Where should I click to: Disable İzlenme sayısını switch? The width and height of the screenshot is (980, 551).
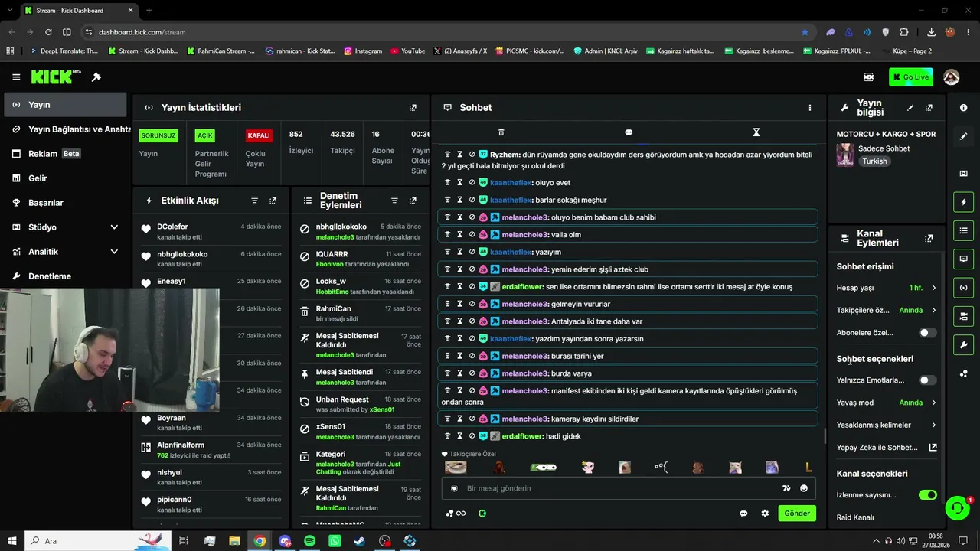927,495
